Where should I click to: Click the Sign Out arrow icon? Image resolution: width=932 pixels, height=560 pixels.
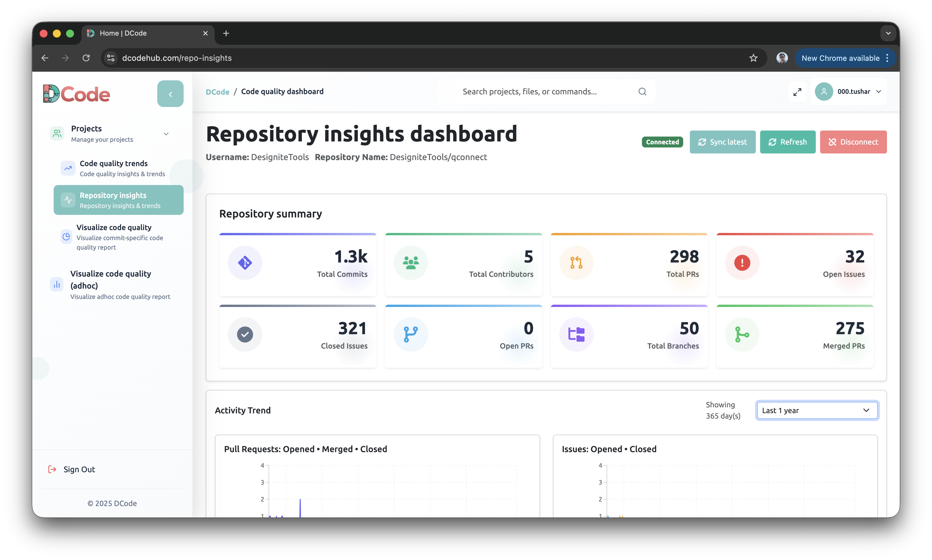point(52,469)
